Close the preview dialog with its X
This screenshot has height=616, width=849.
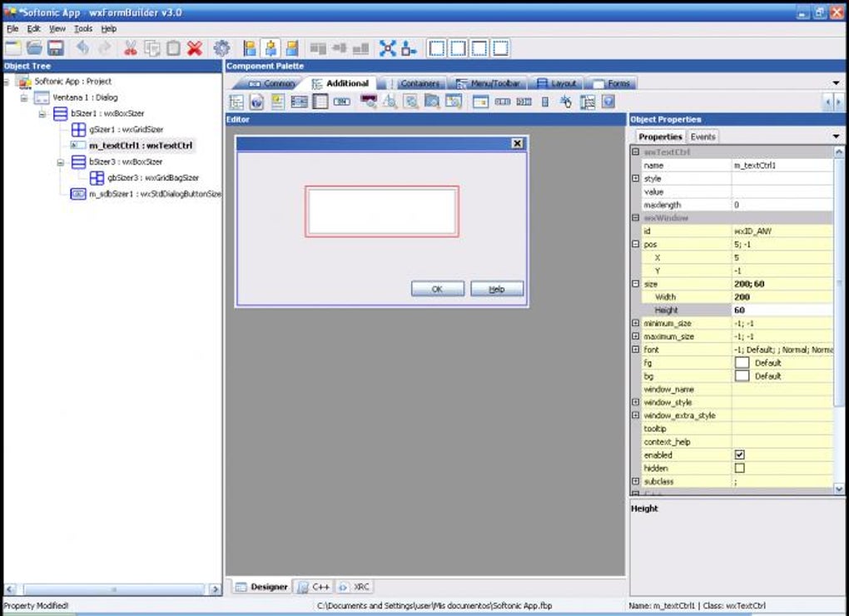(517, 143)
